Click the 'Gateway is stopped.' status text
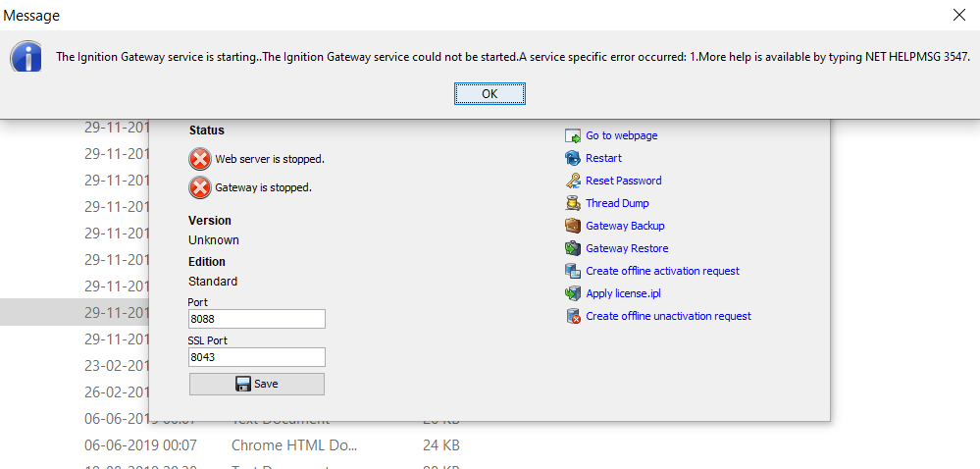The width and height of the screenshot is (980, 469). 263,186
